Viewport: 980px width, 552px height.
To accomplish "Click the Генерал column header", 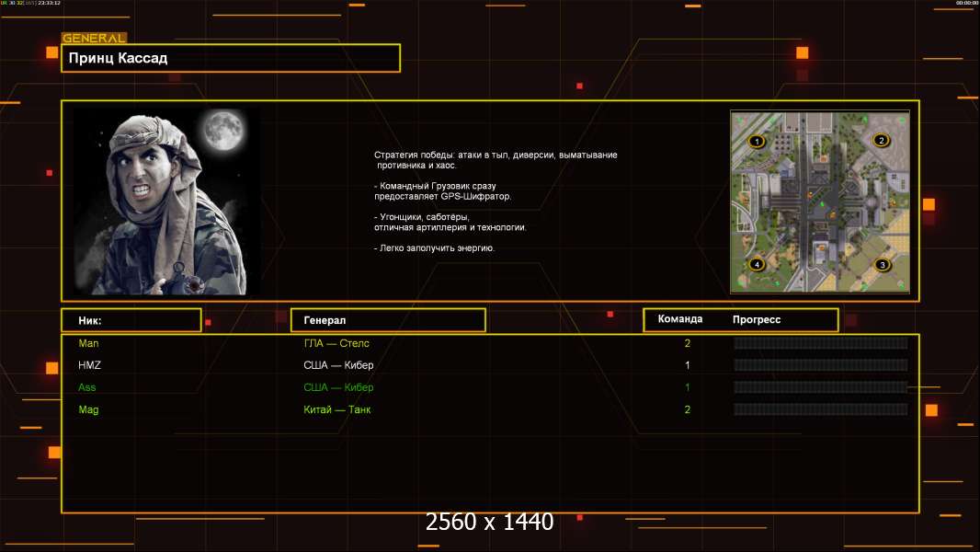I will (387, 320).
